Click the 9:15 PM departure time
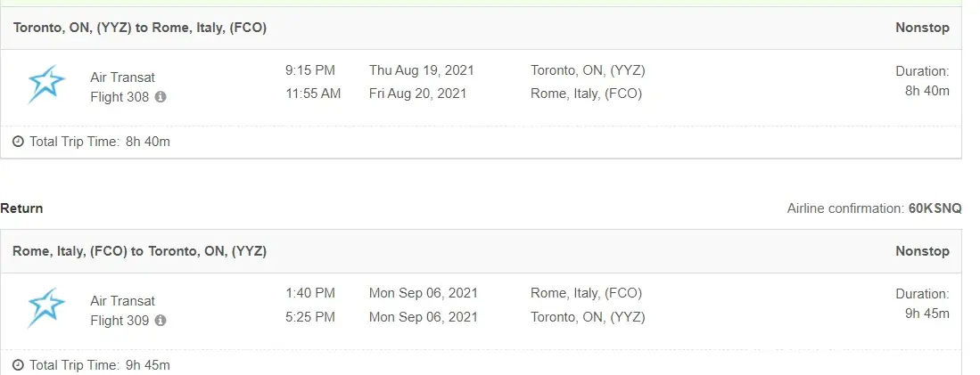 click(310, 70)
